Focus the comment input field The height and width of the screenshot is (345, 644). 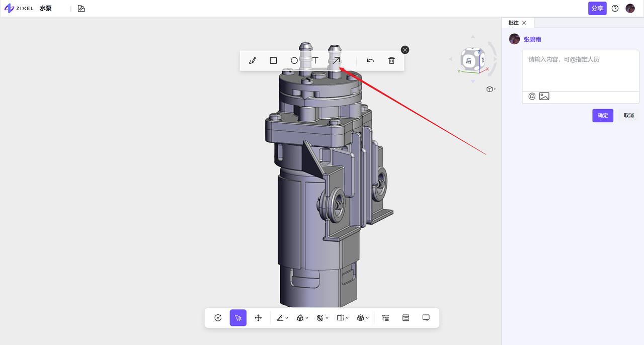click(581, 70)
